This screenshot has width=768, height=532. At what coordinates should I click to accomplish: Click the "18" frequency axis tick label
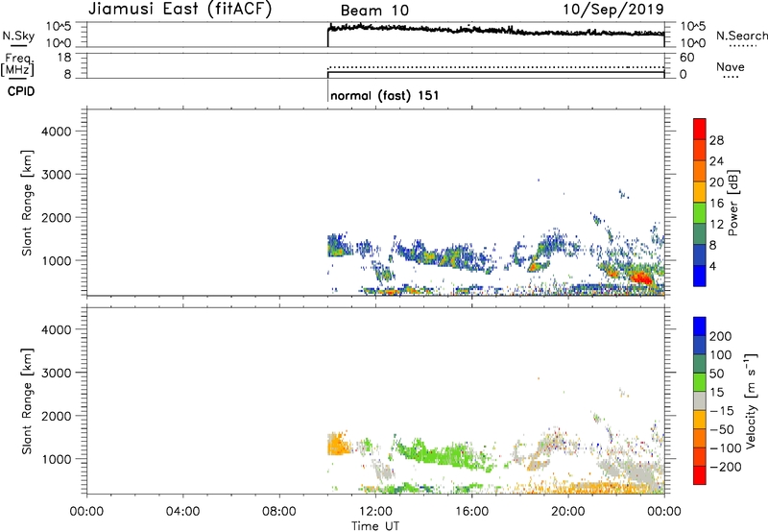click(x=64, y=58)
